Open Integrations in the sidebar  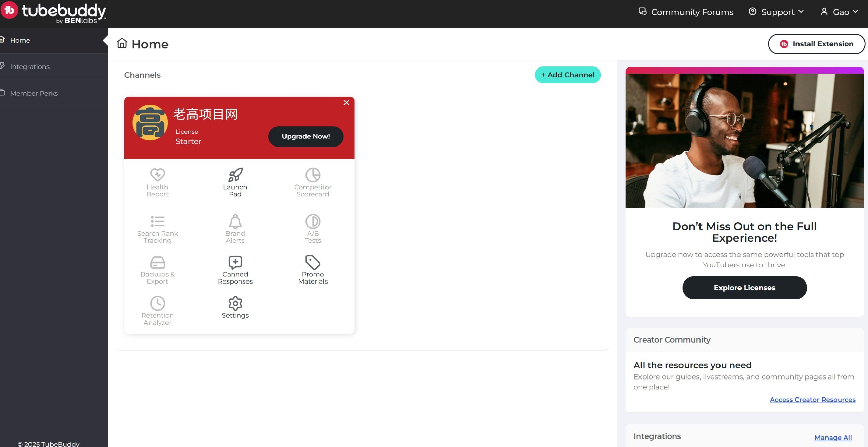[54, 67]
